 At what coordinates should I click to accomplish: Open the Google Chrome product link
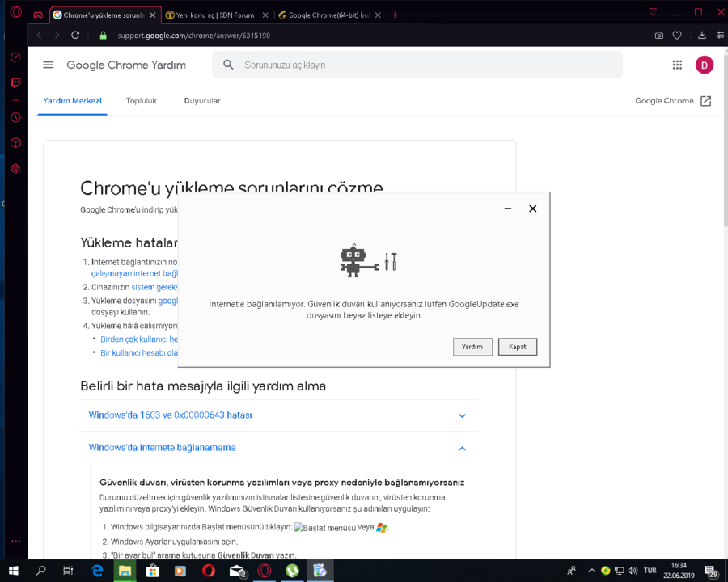[664, 101]
